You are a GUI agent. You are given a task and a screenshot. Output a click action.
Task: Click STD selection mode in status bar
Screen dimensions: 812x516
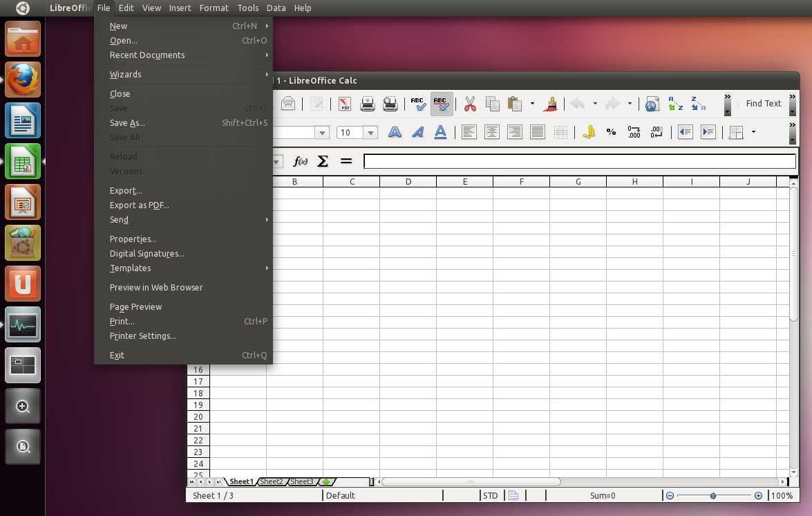(x=491, y=496)
